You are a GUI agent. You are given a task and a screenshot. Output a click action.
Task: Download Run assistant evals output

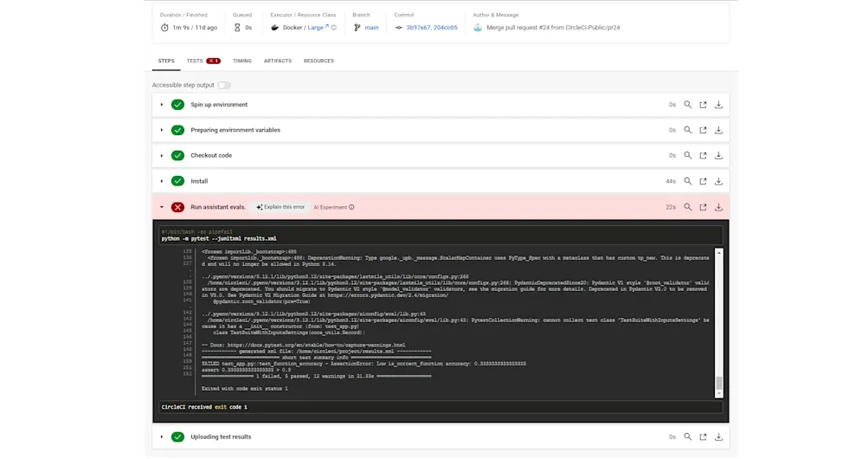click(718, 207)
